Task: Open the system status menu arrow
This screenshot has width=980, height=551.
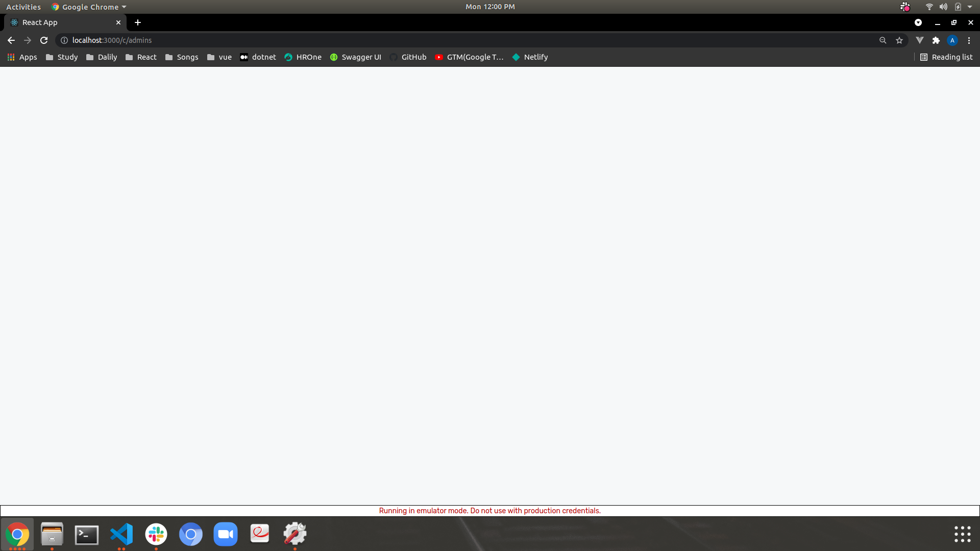Action: coord(970,7)
